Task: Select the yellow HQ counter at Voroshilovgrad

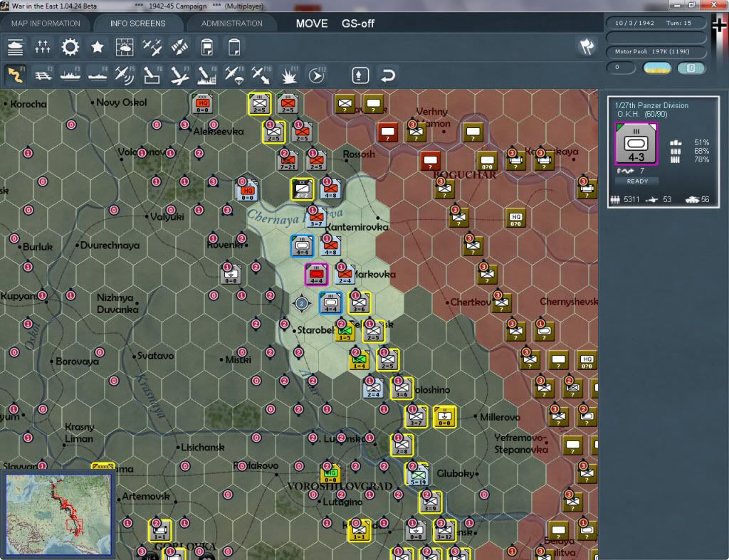Action: tap(330, 474)
